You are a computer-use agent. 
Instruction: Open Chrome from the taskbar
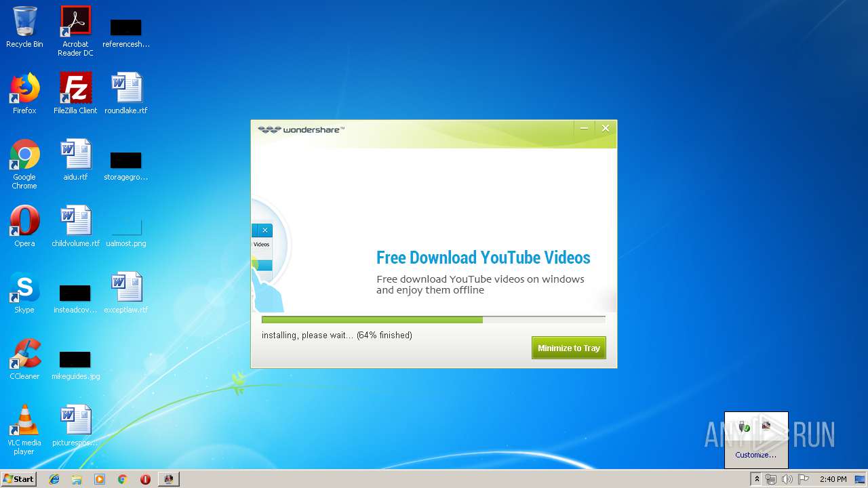click(122, 479)
